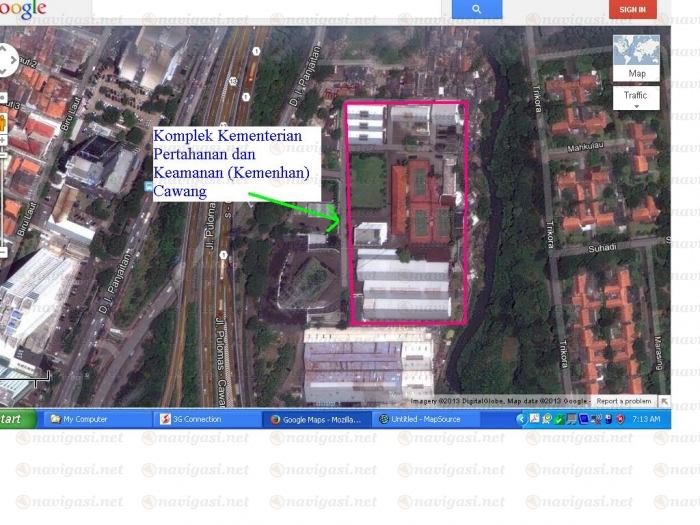Expand hidden system tray icons arrow
The image size is (700, 525).
coord(522,419)
